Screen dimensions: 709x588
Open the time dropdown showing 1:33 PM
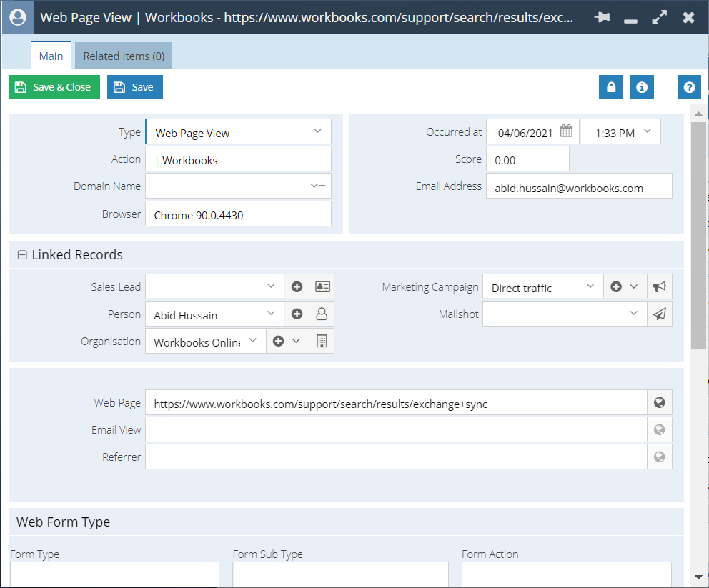coord(648,131)
